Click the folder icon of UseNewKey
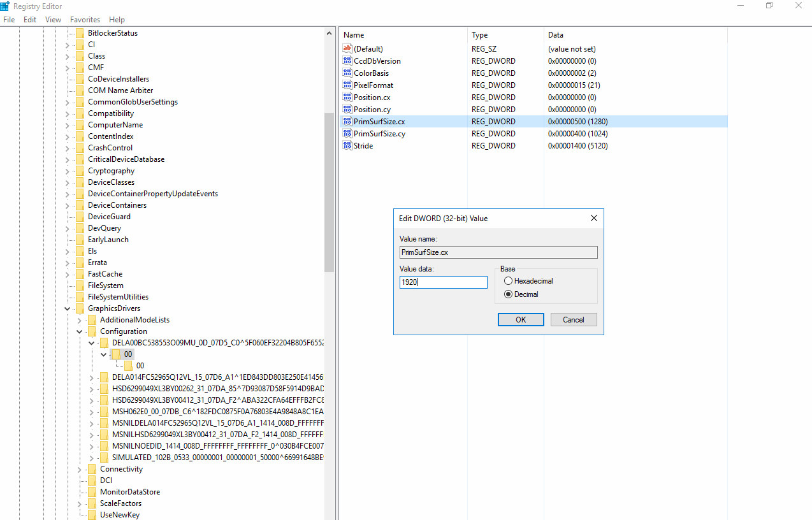This screenshot has height=520, width=812. pyautogui.click(x=92, y=515)
